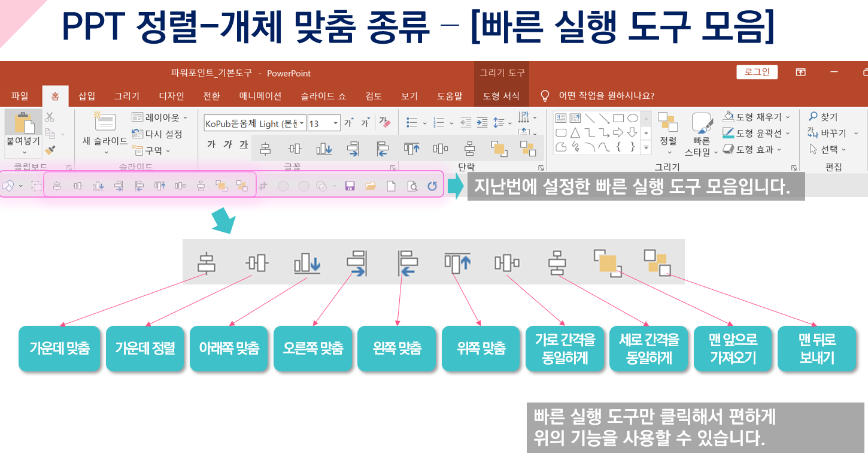The width and height of the screenshot is (868, 469).
Task: Open the 도형 서식 contextual tab
Action: [501, 96]
